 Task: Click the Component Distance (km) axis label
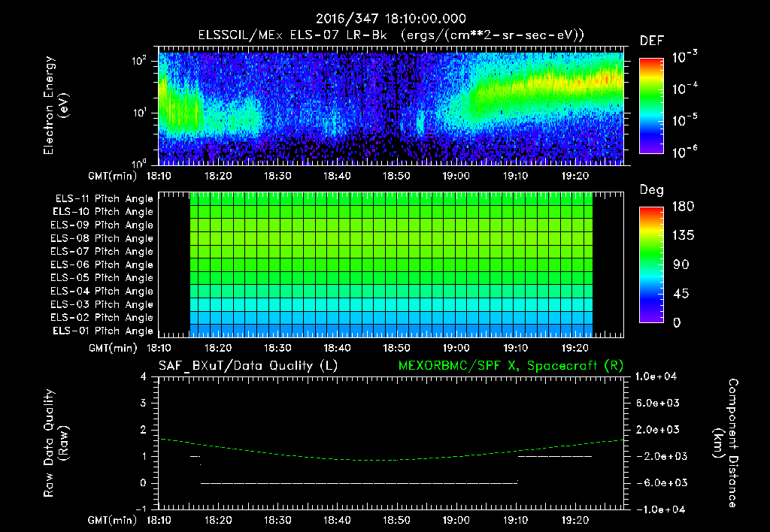726,443
